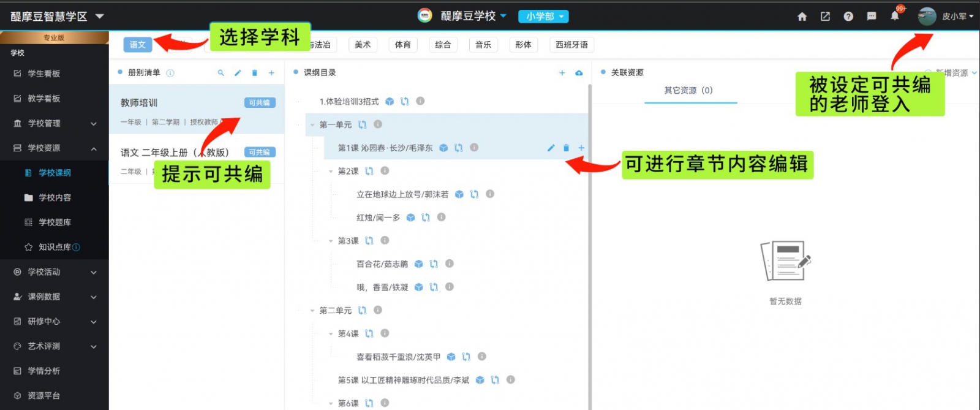The height and width of the screenshot is (410, 980).
Task: Select the 语文 subject button
Action: 138,45
